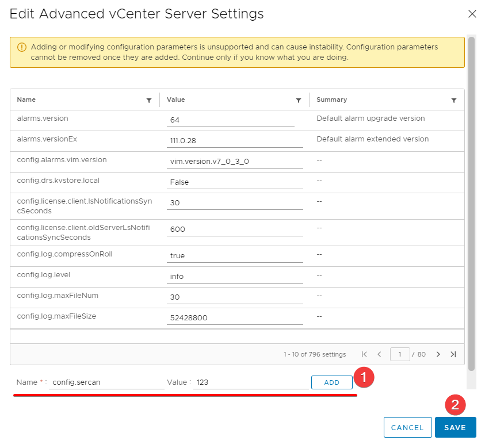This screenshot has width=485, height=448.
Task: Click the config.log.level value field
Action: (x=235, y=276)
